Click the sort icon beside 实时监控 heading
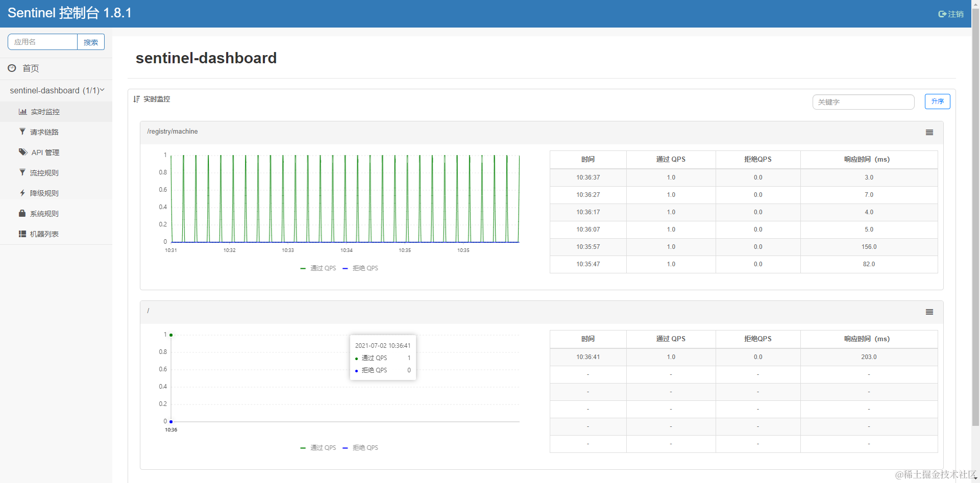 [136, 99]
